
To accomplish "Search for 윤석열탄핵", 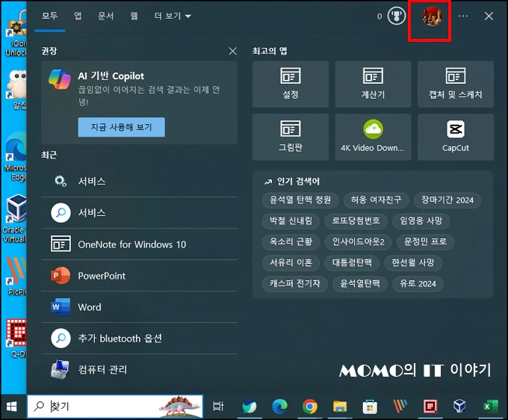I will pos(360,283).
